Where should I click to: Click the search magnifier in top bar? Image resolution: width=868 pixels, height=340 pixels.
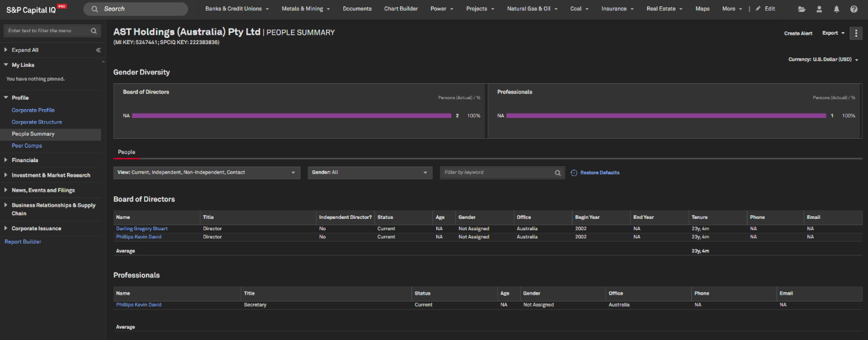[x=94, y=9]
